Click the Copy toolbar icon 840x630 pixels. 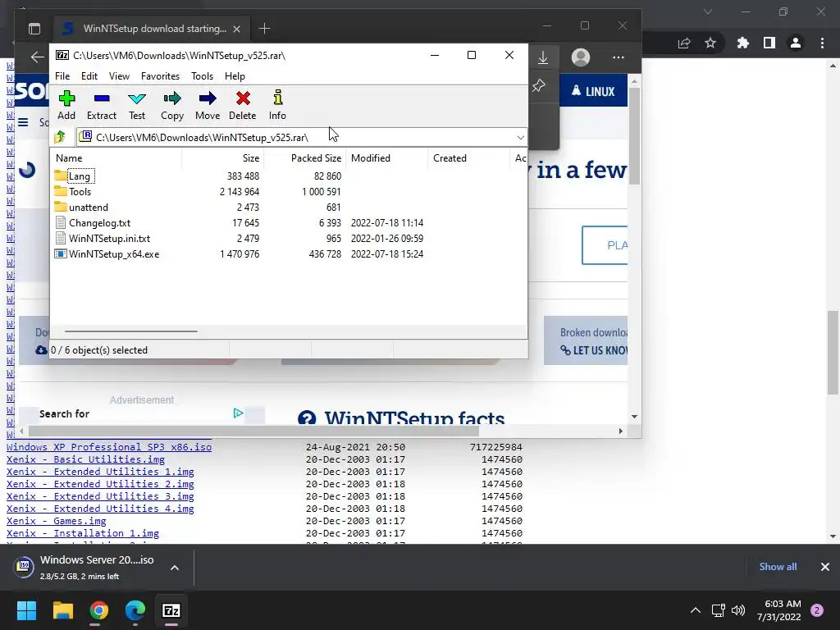[x=172, y=105]
